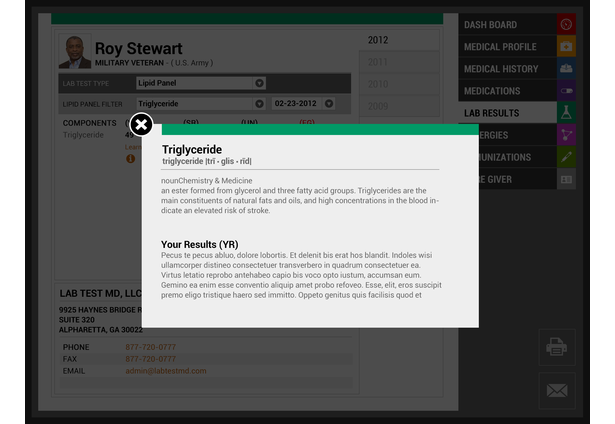This screenshot has height=424, width=615.
Task: Select the 2010 year tab
Action: [399, 84]
